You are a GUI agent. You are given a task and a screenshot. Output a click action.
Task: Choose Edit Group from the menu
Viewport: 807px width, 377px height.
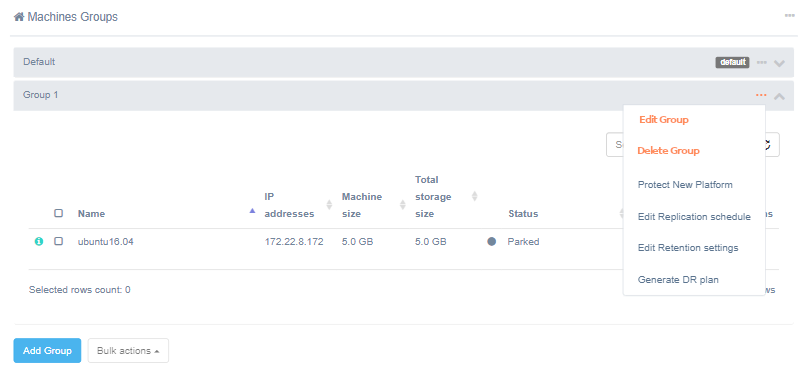tap(664, 119)
